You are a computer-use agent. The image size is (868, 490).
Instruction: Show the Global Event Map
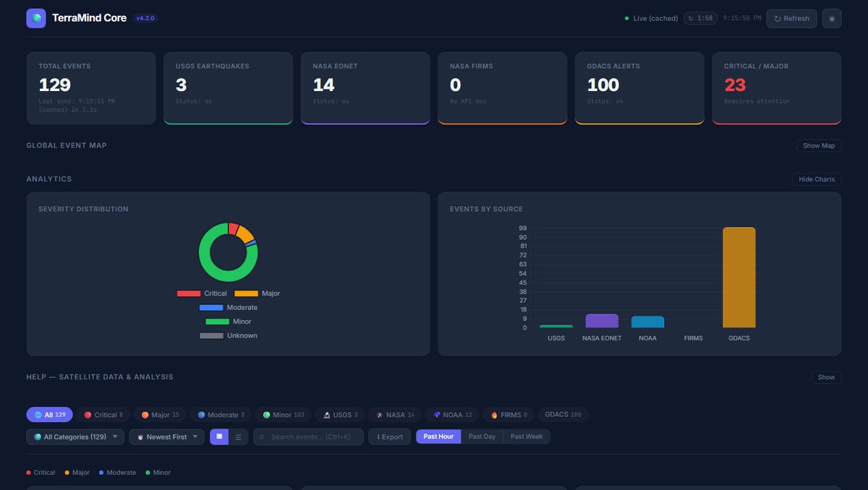819,145
